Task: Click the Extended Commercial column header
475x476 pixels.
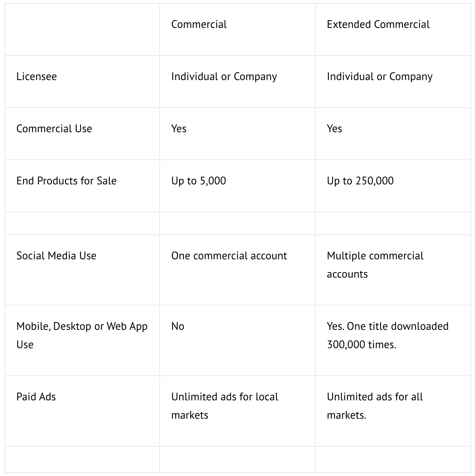Action: (x=378, y=25)
